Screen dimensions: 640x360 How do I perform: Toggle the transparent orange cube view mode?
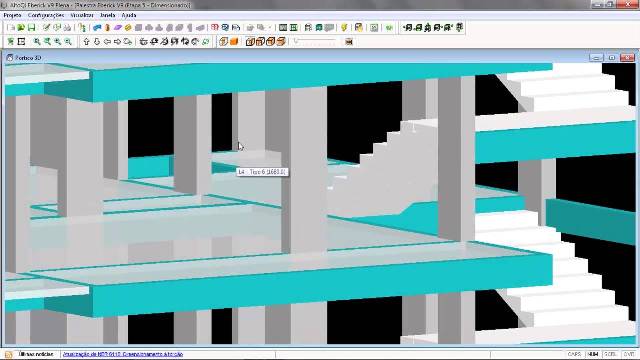coord(223,42)
